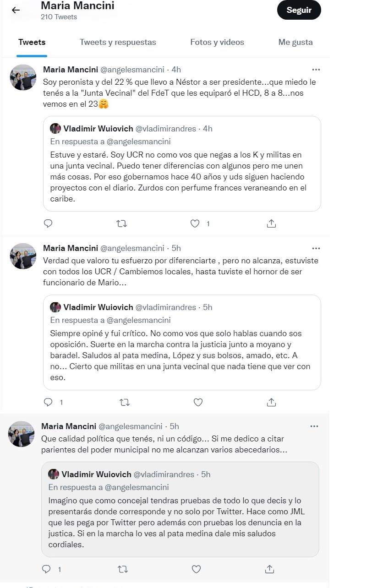Image resolution: width=372 pixels, height=588 pixels.
Task: Switch to Tweets y respuestas tab
Action: [x=118, y=42]
